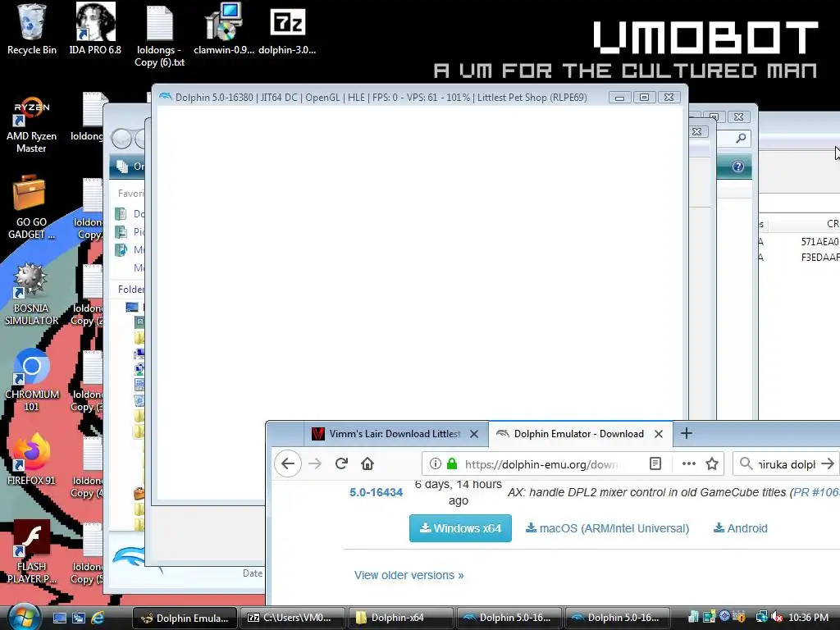Image resolution: width=840 pixels, height=630 pixels.
Task: Click Folders header in Explorer pane
Action: point(131,290)
